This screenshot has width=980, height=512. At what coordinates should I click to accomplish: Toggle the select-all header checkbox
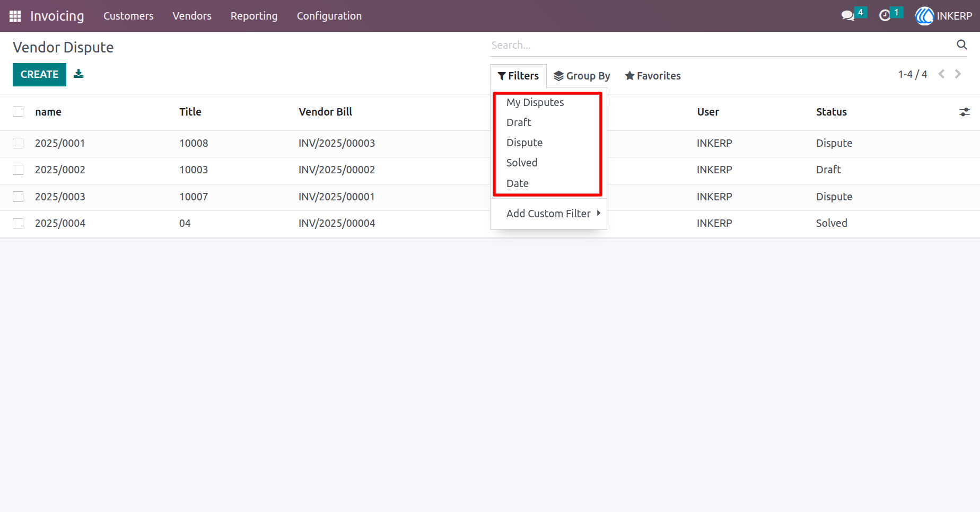18,111
